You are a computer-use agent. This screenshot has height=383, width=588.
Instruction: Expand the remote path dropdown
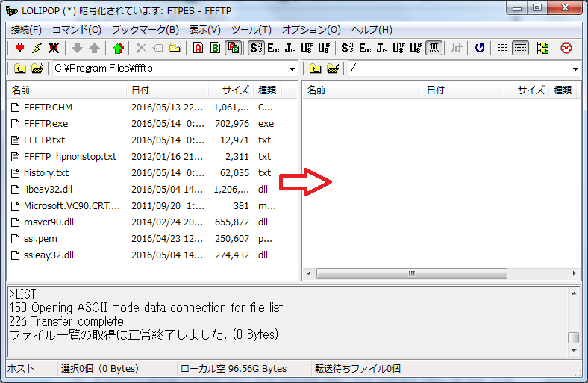tap(575, 69)
